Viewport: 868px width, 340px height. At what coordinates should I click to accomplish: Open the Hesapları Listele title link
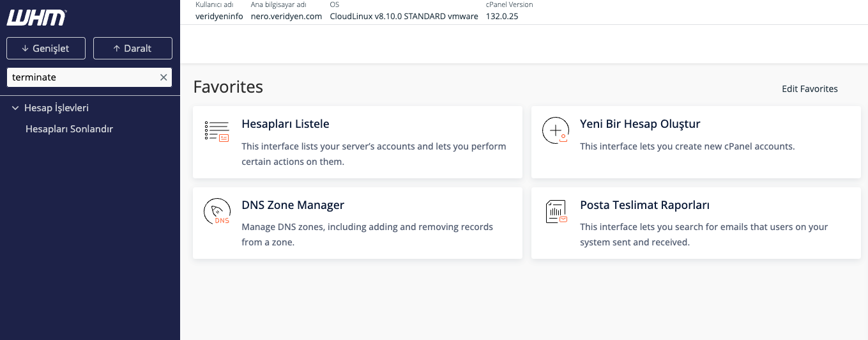click(x=285, y=124)
